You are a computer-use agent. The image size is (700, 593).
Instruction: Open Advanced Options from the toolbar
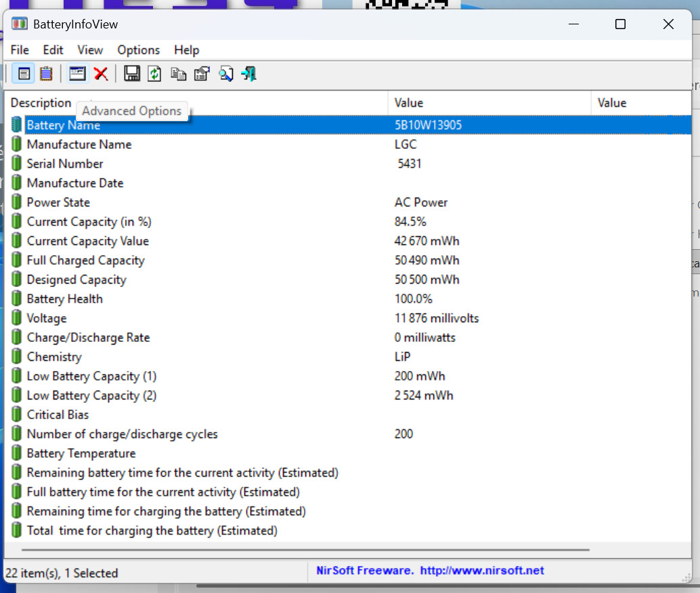(x=78, y=74)
